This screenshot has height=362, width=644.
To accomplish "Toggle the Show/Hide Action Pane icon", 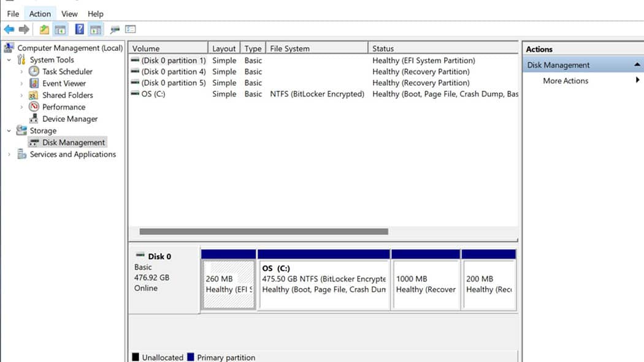I will point(96,29).
